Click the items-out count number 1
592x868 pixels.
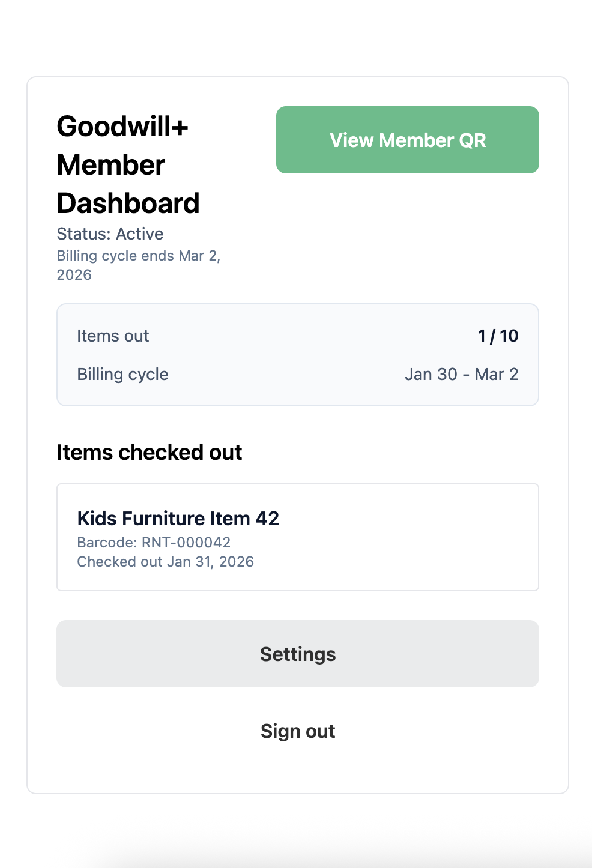coord(482,336)
